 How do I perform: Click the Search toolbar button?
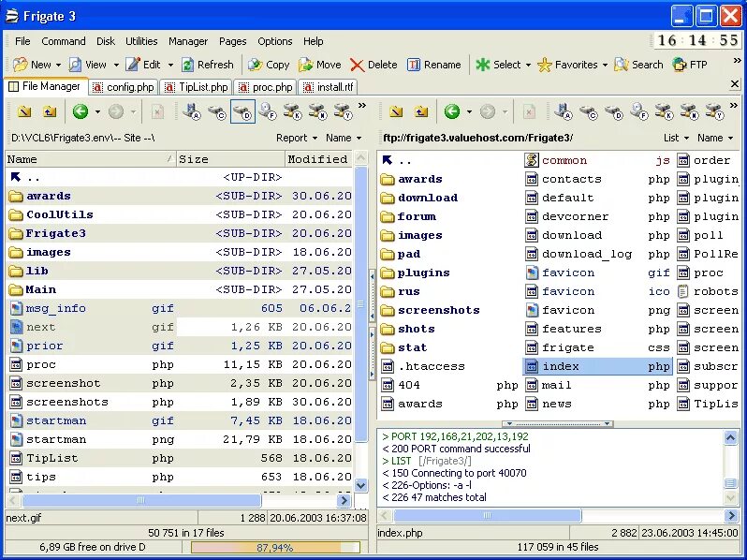point(638,65)
